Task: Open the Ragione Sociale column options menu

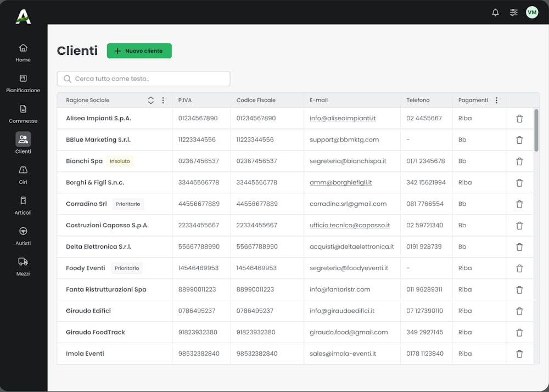Action: tap(163, 100)
